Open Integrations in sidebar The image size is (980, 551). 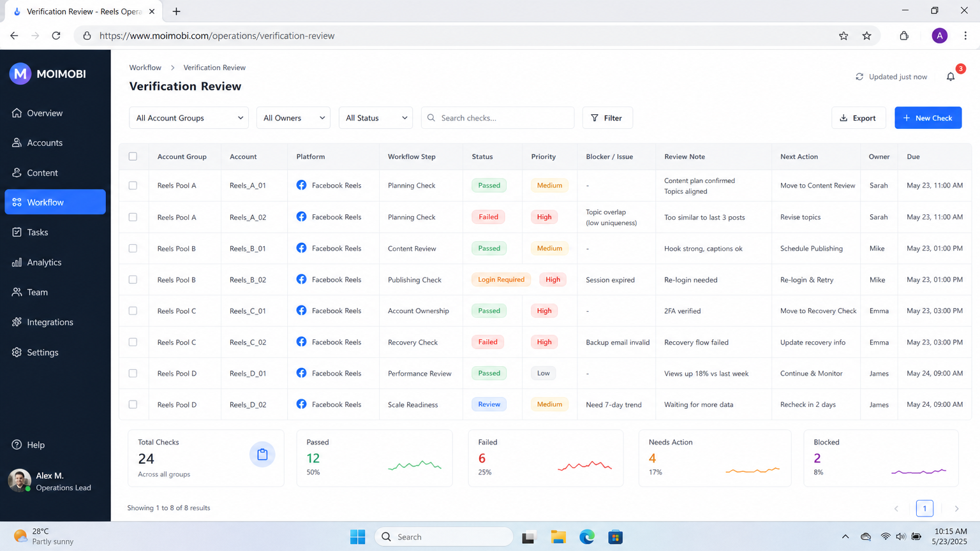[55, 322]
